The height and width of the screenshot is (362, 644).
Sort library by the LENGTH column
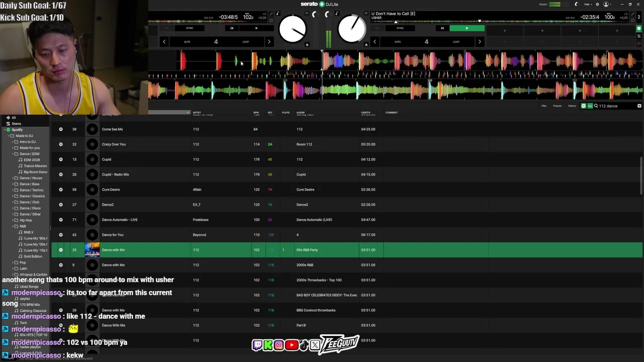[x=366, y=113]
